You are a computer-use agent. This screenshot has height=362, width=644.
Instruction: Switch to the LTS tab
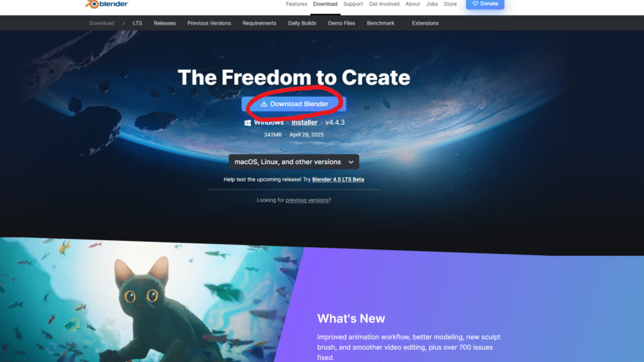[138, 23]
